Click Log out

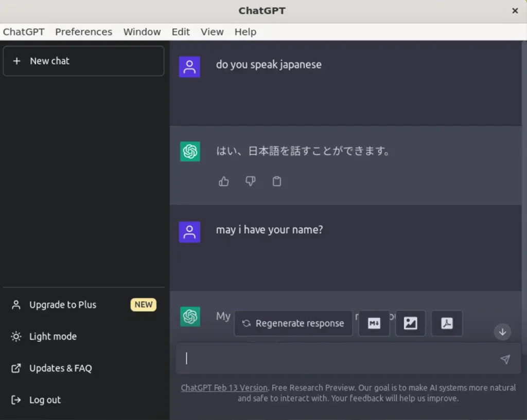pyautogui.click(x=84, y=400)
